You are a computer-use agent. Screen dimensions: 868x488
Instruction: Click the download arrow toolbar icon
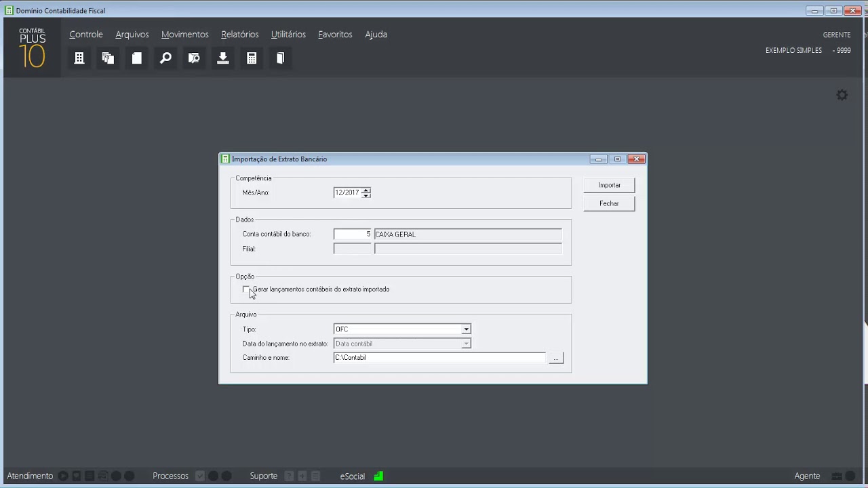[223, 58]
